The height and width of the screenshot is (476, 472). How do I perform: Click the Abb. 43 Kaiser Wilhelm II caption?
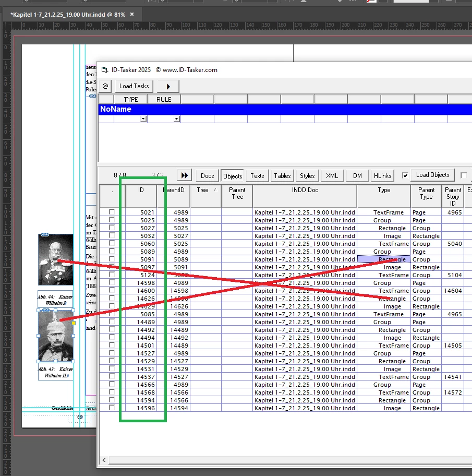click(56, 372)
